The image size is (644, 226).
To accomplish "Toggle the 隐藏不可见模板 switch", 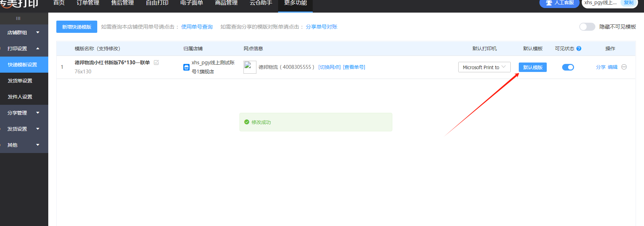I will tap(587, 27).
